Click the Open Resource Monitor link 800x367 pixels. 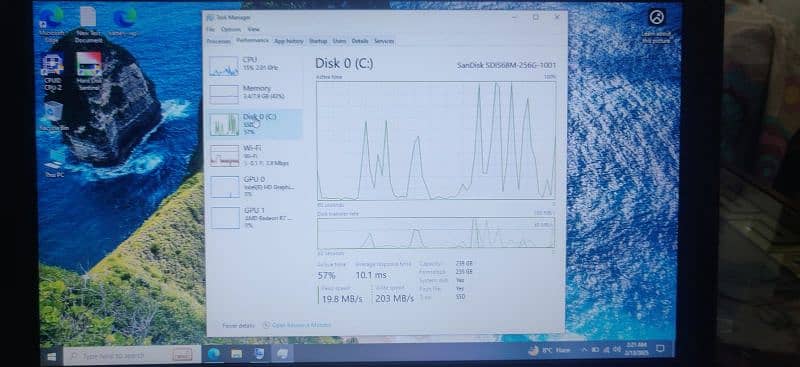[x=297, y=325]
